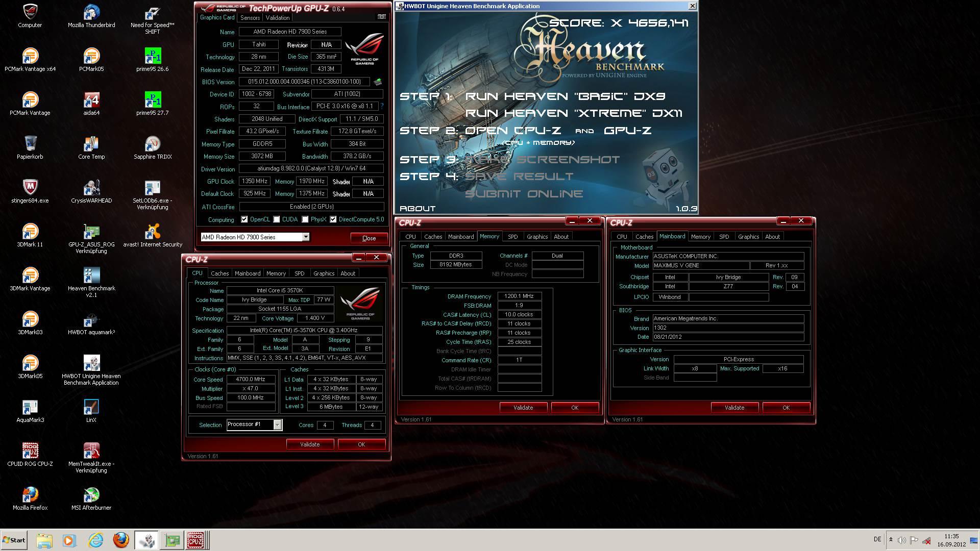The height and width of the screenshot is (551, 980).
Task: Open Graphics tab in CPU-Z mainboard window
Action: (748, 237)
